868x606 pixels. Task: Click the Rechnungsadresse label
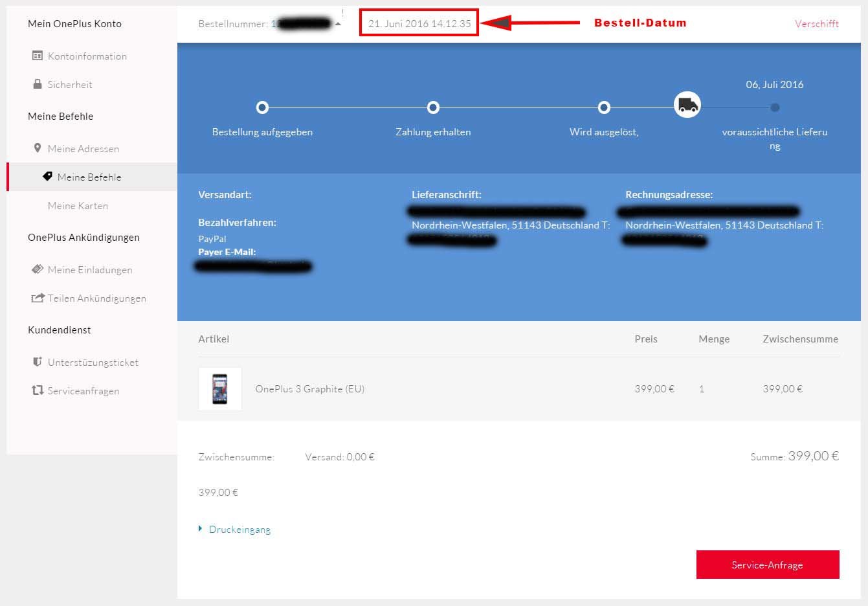pos(669,195)
